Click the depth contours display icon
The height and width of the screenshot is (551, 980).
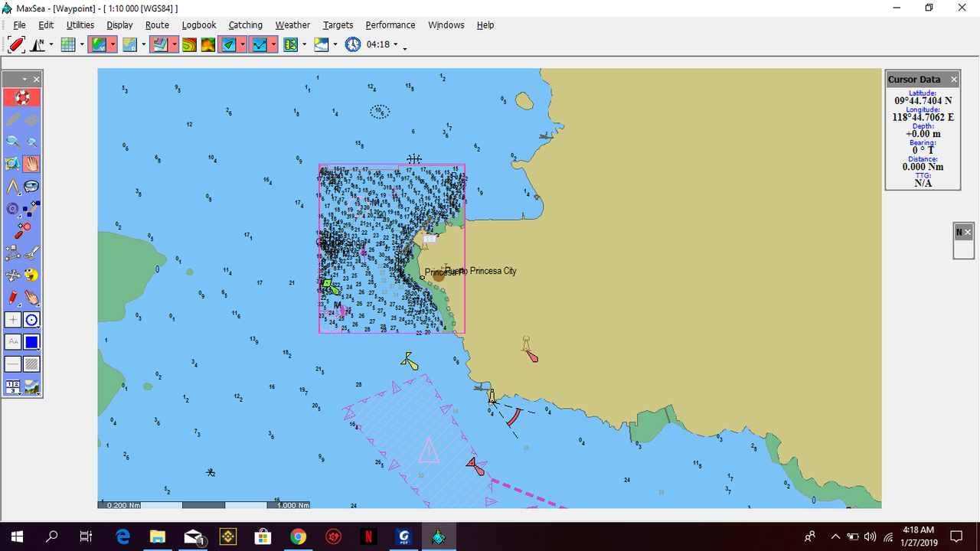point(188,44)
